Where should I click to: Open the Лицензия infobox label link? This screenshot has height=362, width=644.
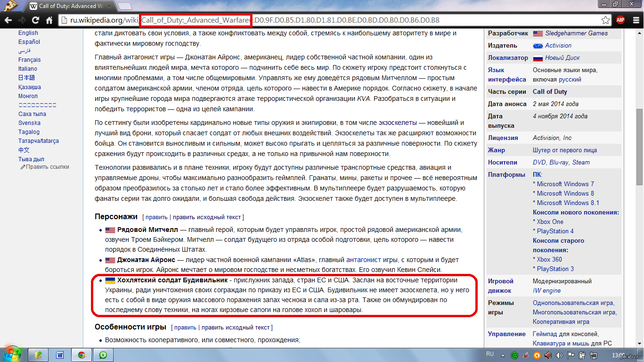(x=503, y=138)
